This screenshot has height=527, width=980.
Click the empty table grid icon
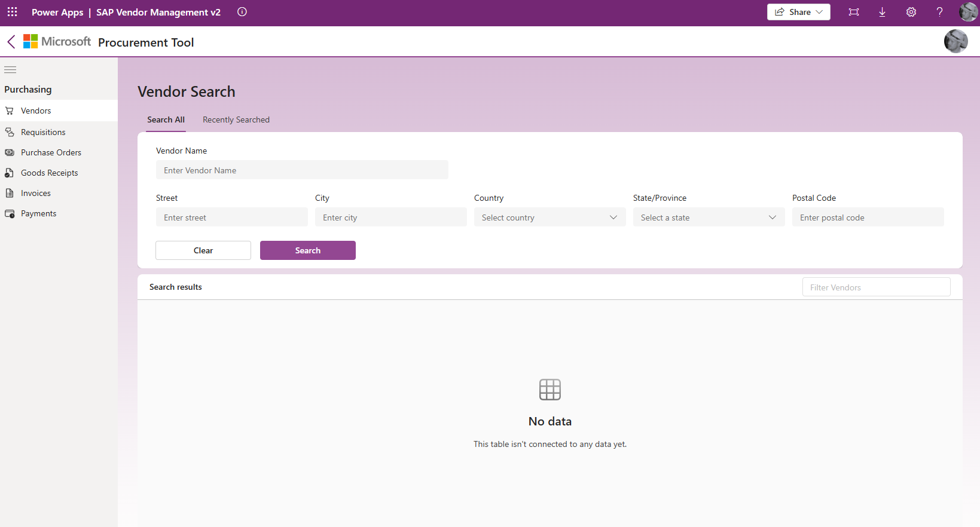click(x=550, y=390)
